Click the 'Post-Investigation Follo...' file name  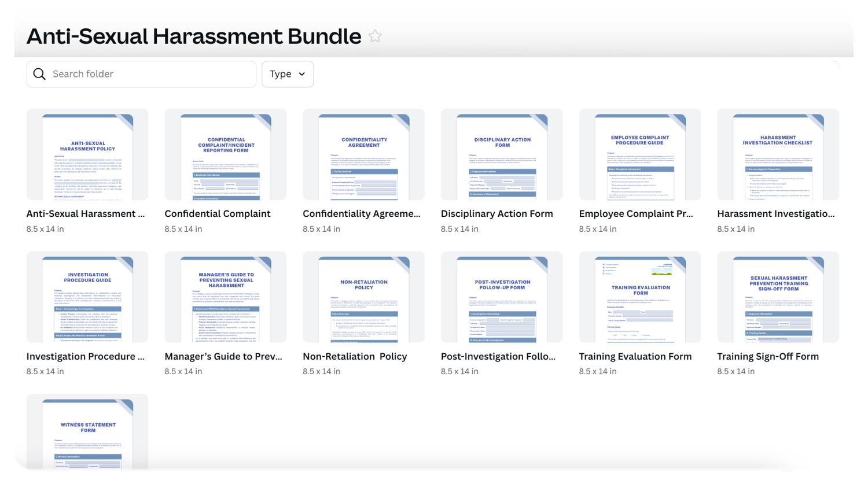(x=498, y=357)
